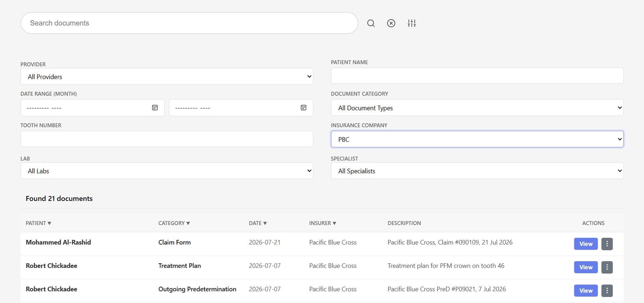644x303 pixels.
Task: Click the description 'Treatment plan for PFM crown on tooth 46'
Action: 446,266
